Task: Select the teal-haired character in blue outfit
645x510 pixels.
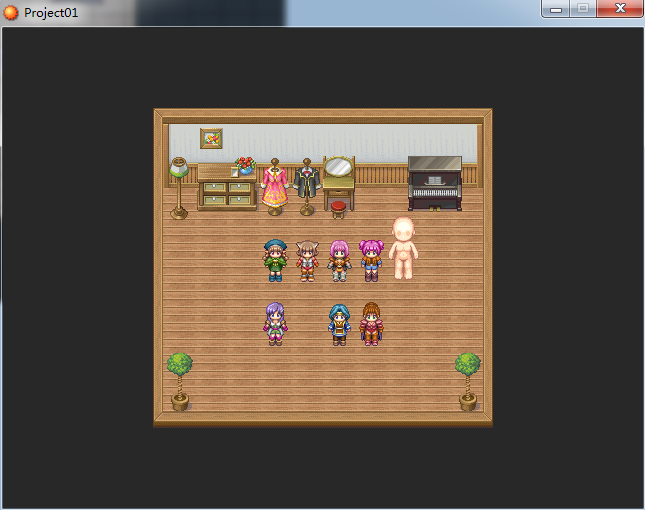Action: point(339,325)
